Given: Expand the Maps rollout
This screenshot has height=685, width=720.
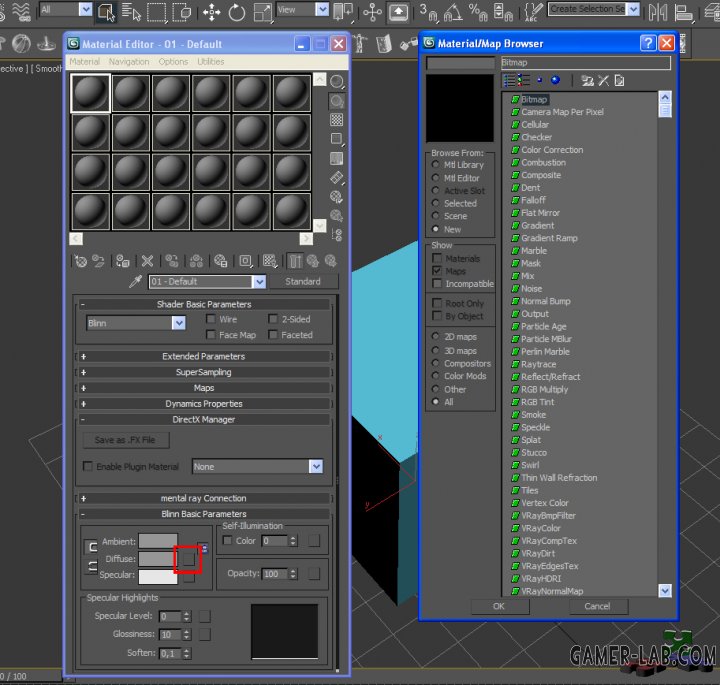Looking at the screenshot, I should click(204, 388).
